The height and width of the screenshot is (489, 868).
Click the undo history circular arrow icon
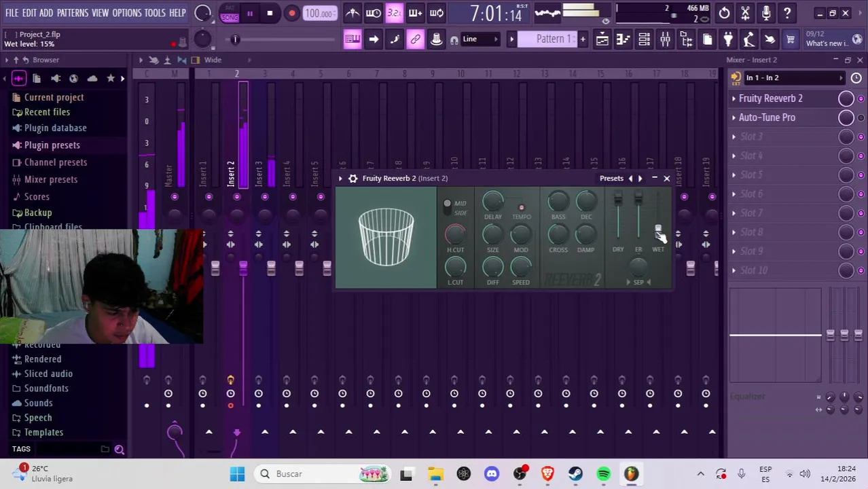click(x=725, y=13)
